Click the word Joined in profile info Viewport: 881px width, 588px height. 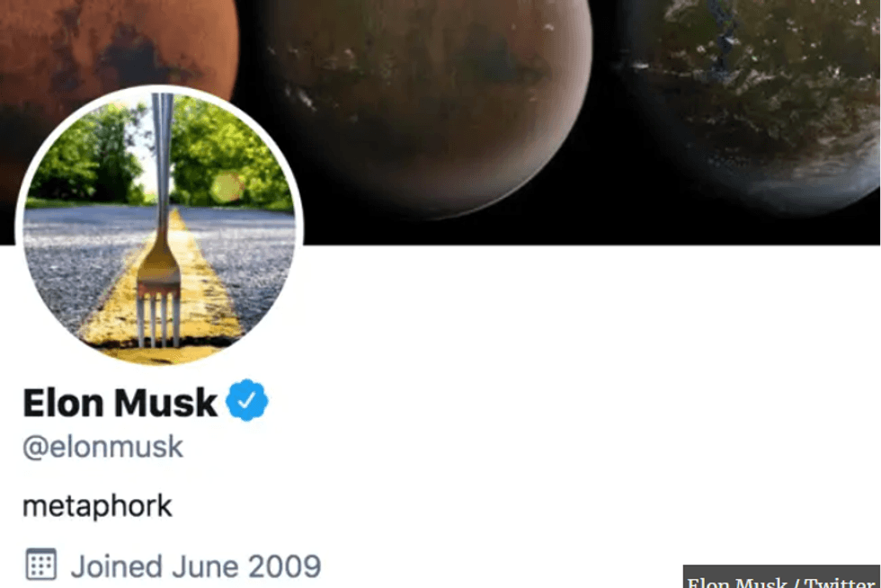click(x=117, y=566)
